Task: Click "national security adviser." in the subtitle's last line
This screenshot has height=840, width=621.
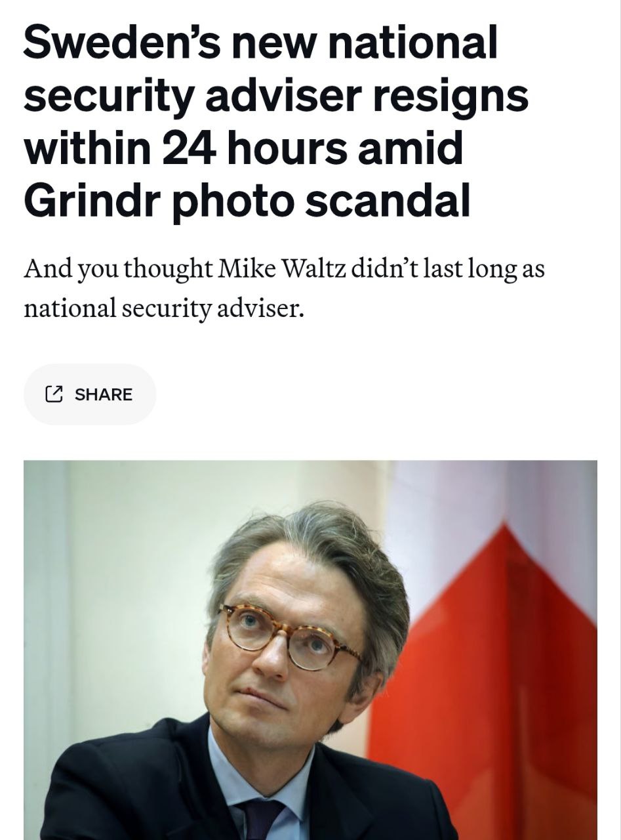Action: 164,306
